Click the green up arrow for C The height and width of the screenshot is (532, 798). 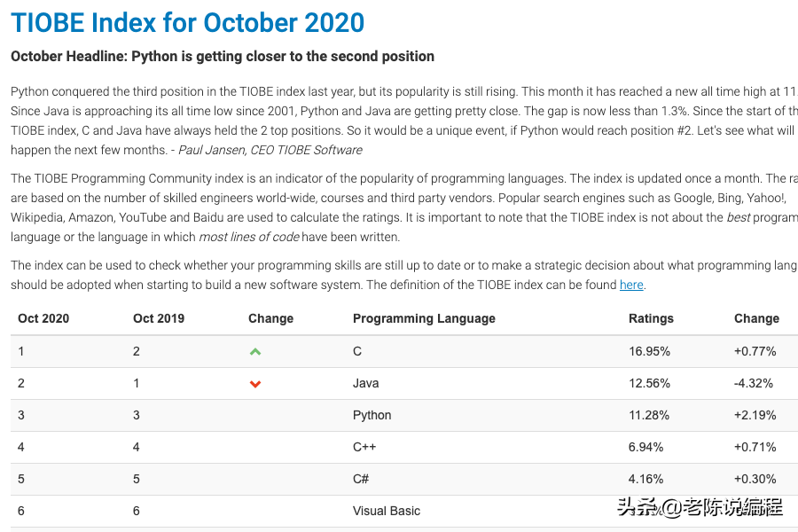(x=255, y=352)
